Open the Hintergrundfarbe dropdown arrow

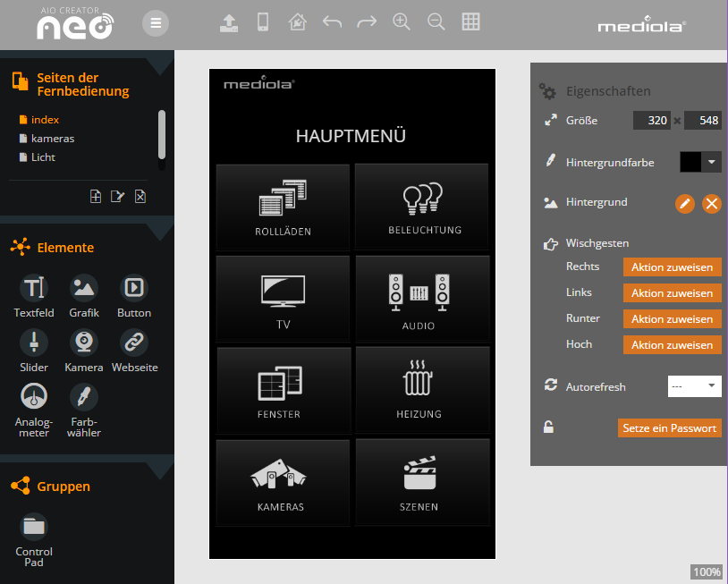click(x=712, y=162)
